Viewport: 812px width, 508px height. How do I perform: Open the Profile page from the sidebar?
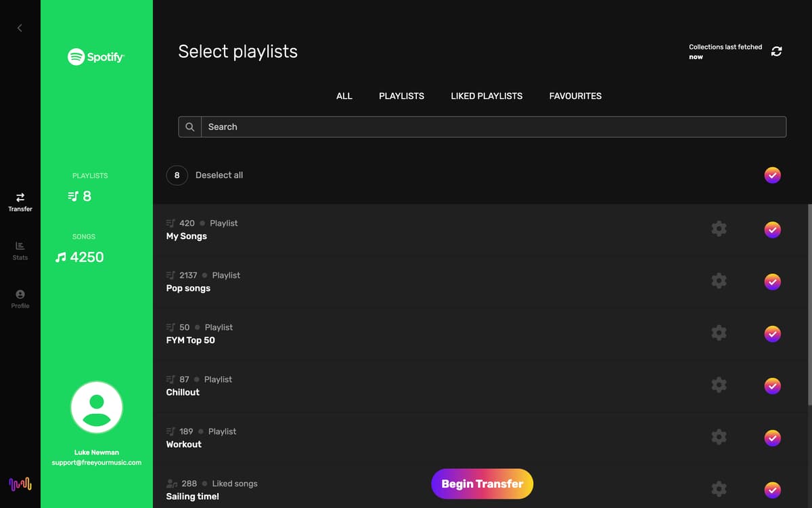[20, 299]
